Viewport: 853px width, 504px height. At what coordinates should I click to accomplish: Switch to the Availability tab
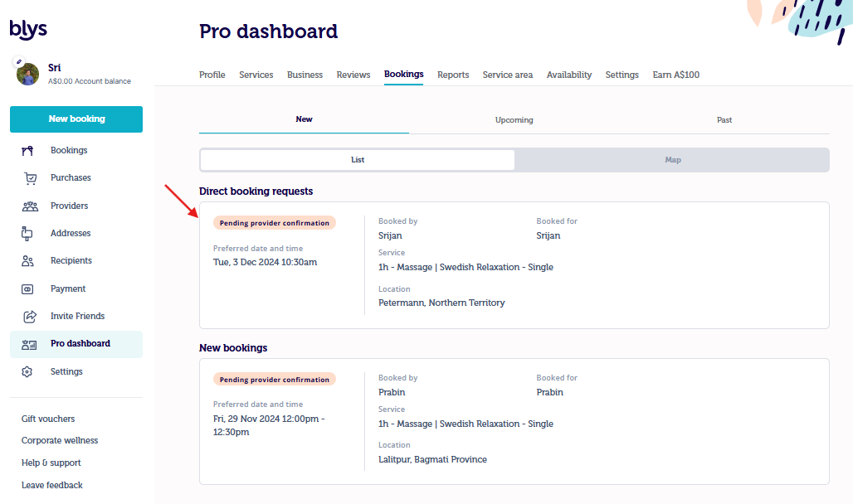point(569,75)
